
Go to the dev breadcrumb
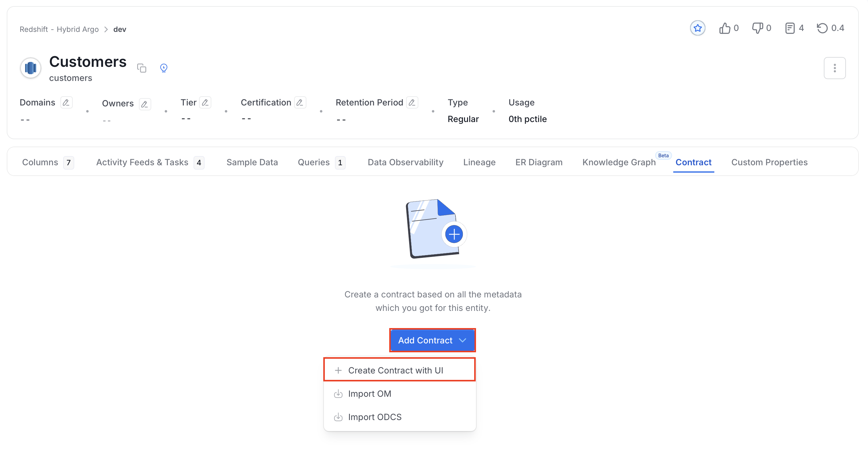(120, 29)
